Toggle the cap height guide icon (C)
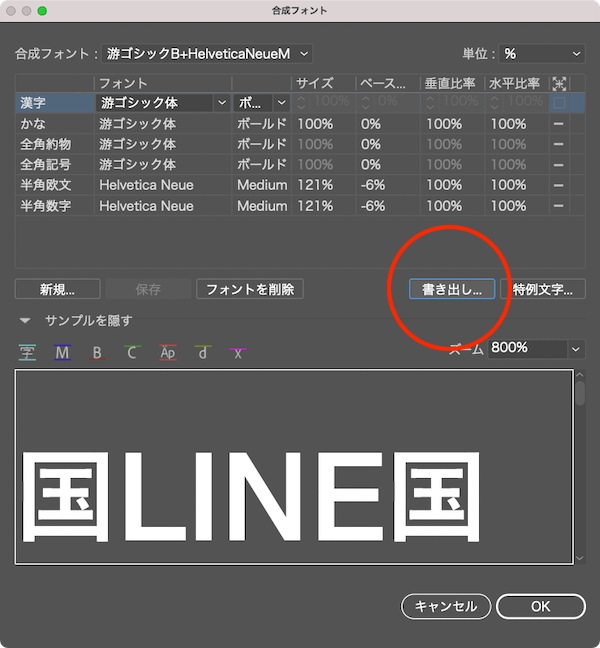This screenshot has width=600, height=648. click(132, 353)
